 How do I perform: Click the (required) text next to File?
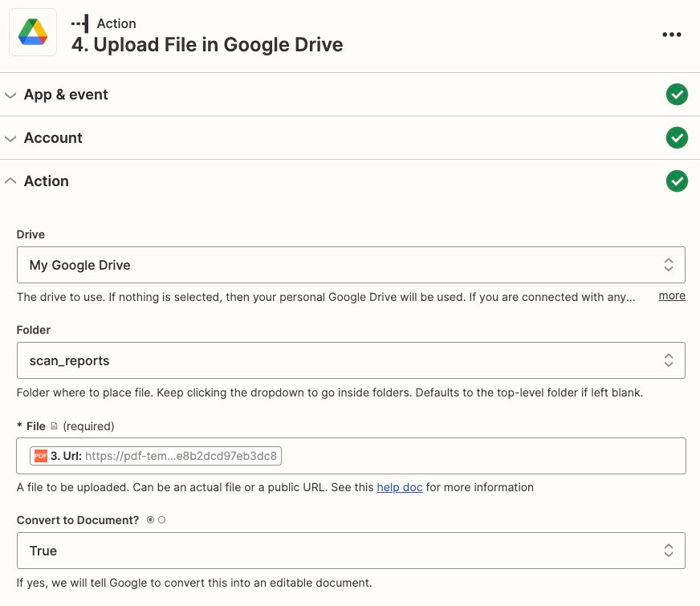tap(88, 426)
